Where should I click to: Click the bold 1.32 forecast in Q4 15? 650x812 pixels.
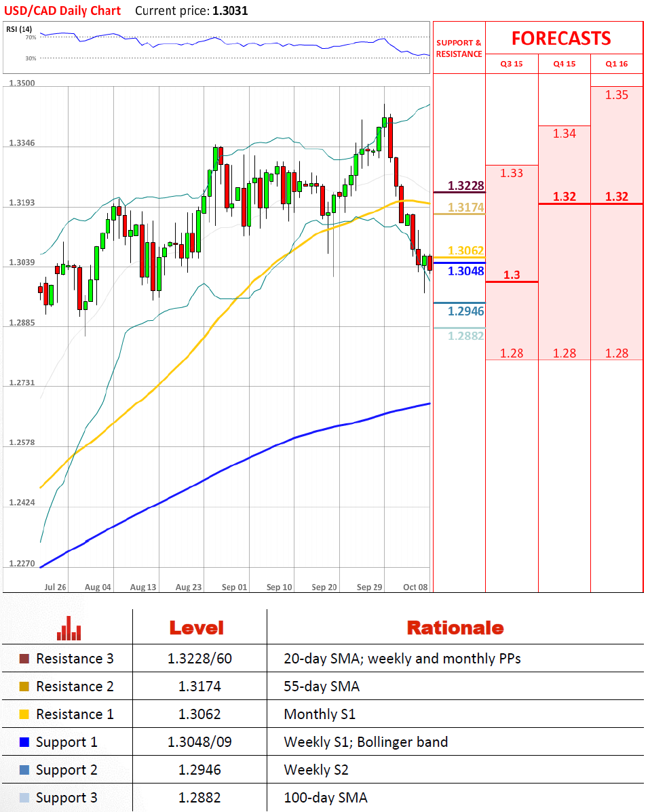click(x=564, y=196)
